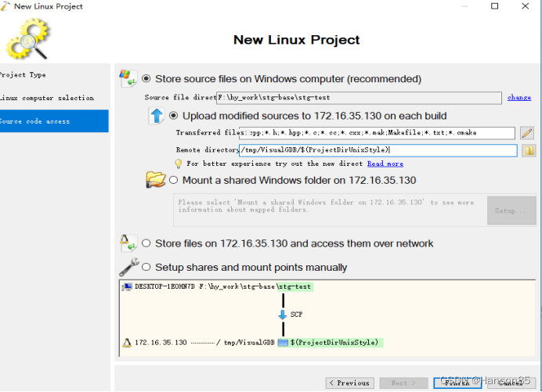Close the New Linux Project window
Image resolution: width=542 pixels, height=392 pixels.
pos(525,6)
